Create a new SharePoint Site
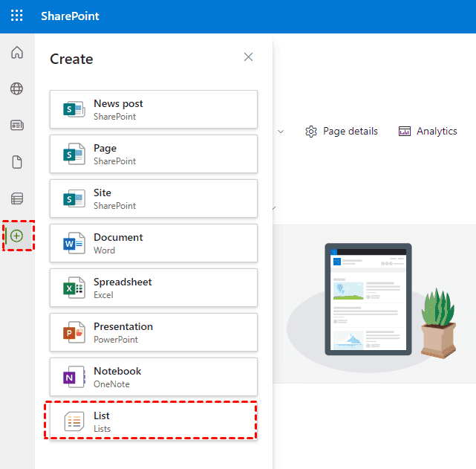Image resolution: width=476 pixels, height=469 pixels. (x=154, y=198)
